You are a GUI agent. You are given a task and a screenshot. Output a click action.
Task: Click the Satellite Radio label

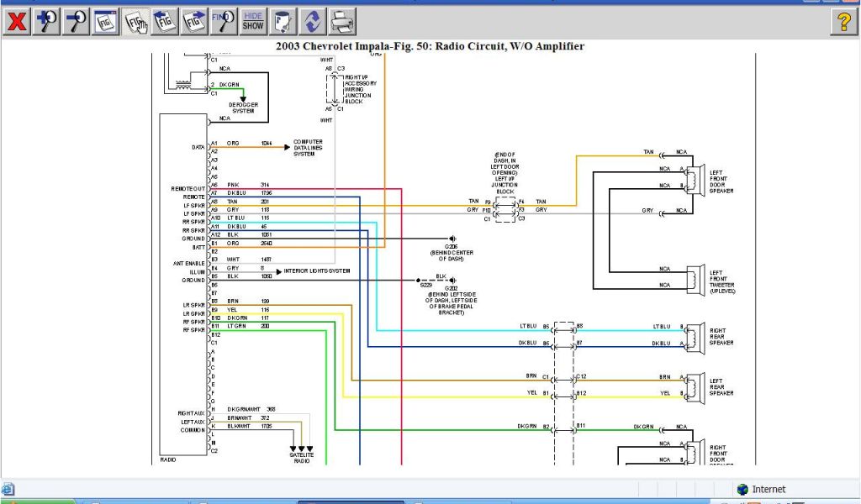[302, 458]
